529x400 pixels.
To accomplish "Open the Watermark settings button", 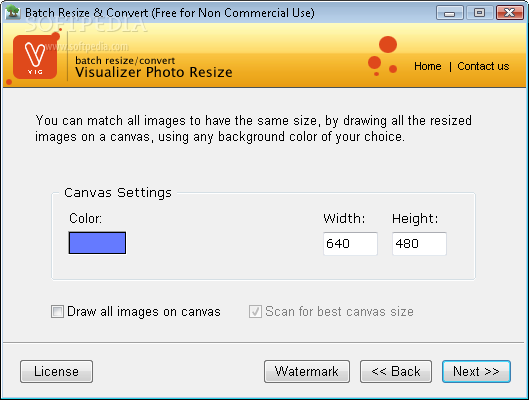I will (x=307, y=371).
